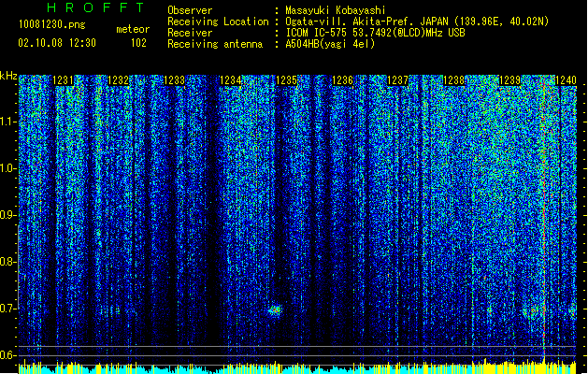Select the ICOM IC-575 receiver value
This screenshot has width=588, height=374.
pyautogui.click(x=376, y=33)
